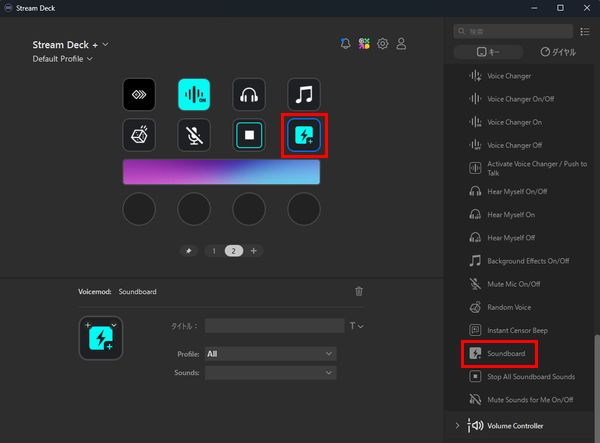
Task: Select the headphones Hear Myself key
Action: pyautogui.click(x=249, y=94)
